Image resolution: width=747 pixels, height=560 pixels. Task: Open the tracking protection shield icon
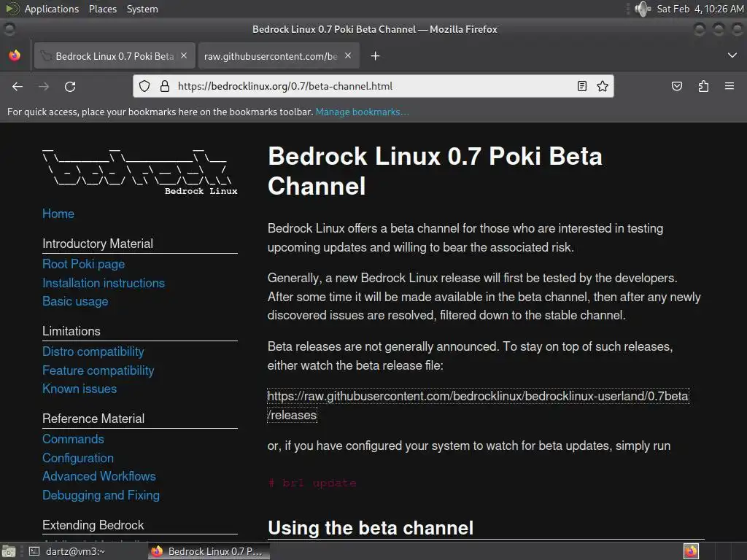click(144, 86)
